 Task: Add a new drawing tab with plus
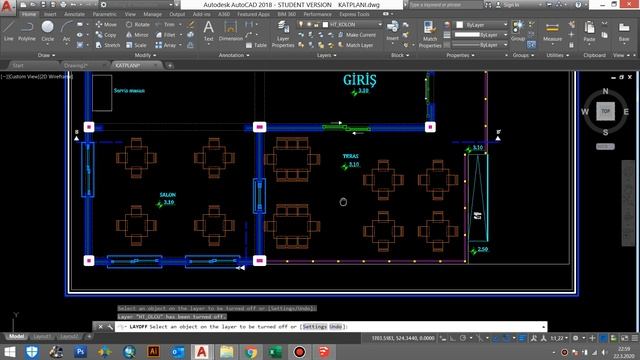coord(170,65)
